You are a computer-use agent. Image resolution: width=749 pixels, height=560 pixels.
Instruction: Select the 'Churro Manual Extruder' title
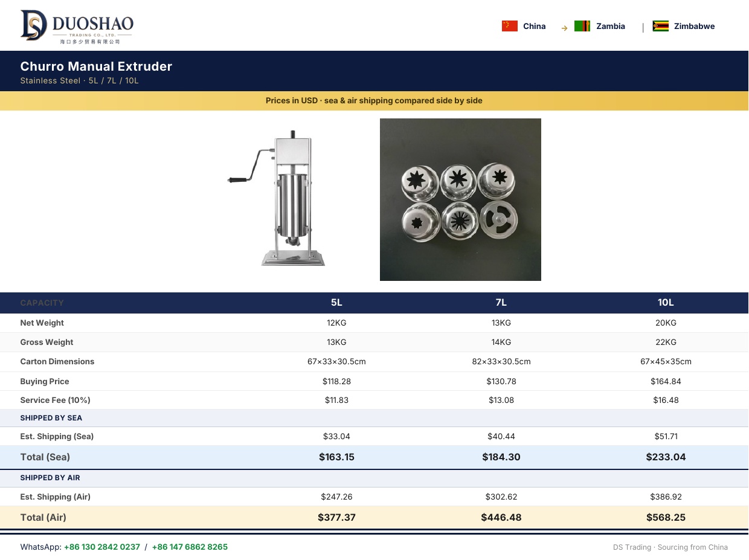[96, 66]
